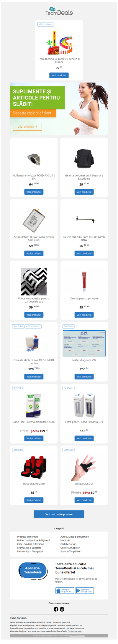Open the Produse alimentare category

28,537
